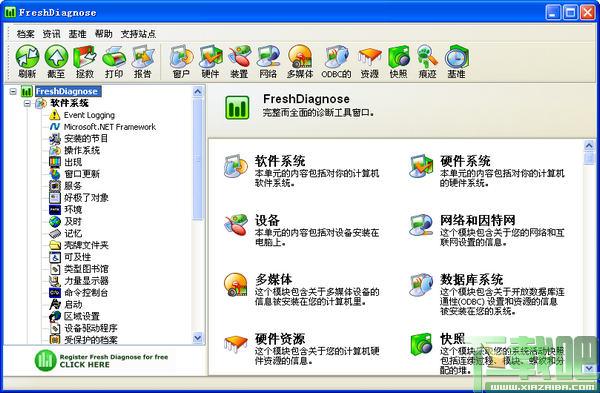This screenshot has height=393, width=600.
Task: Open the 硬件系统 heading link
Action: pyautogui.click(x=465, y=161)
